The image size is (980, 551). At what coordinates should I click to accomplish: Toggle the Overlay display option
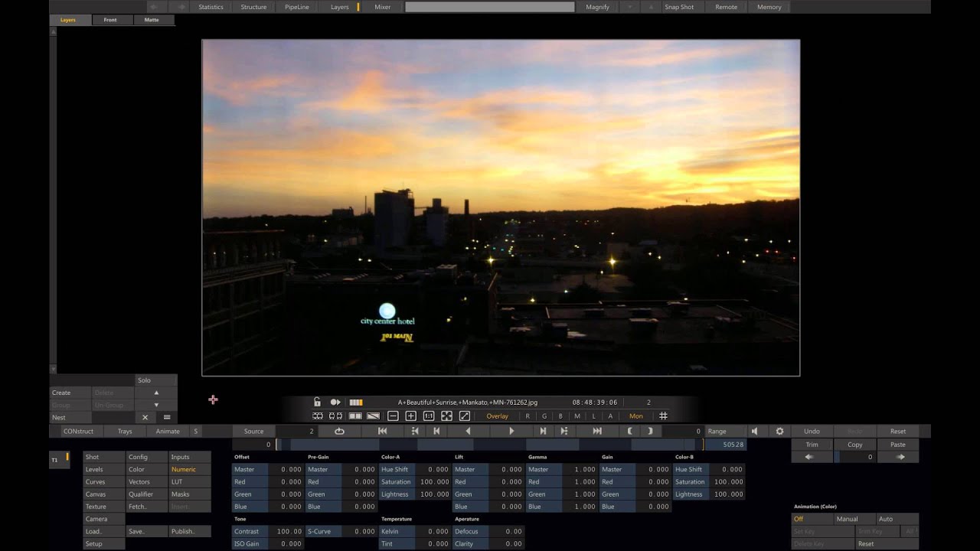[x=498, y=416]
